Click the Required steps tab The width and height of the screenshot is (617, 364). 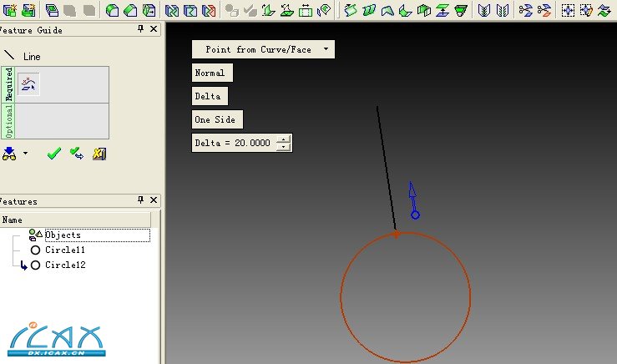click(8, 84)
